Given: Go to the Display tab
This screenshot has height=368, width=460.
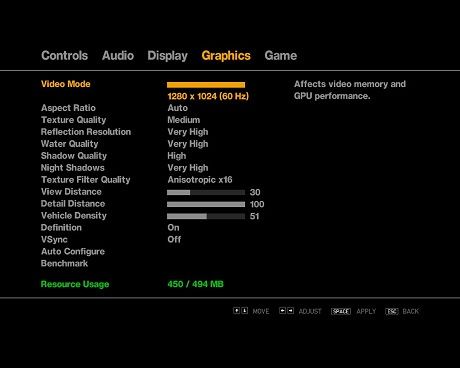Looking at the screenshot, I should 168,56.
